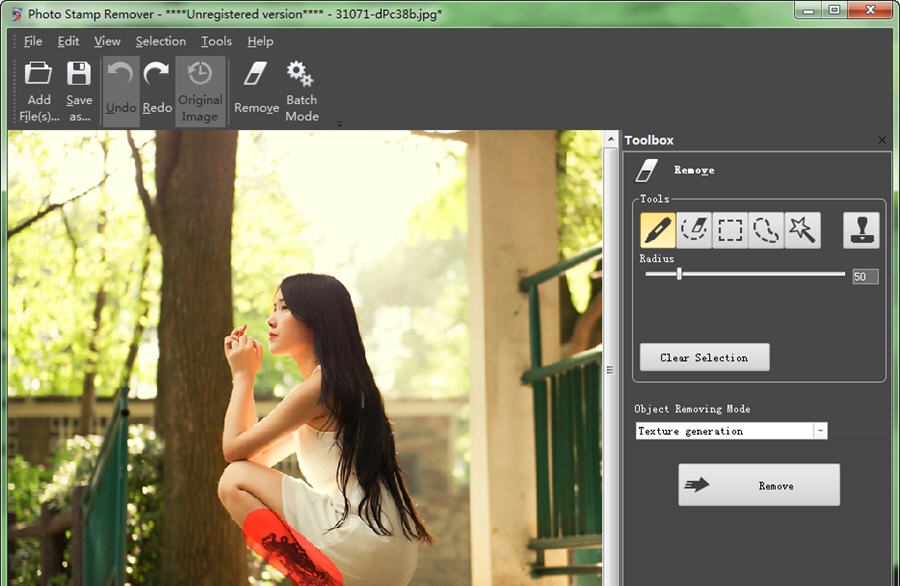Select the eraser deselect tool
Image resolution: width=900 pixels, height=586 pixels.
click(692, 229)
